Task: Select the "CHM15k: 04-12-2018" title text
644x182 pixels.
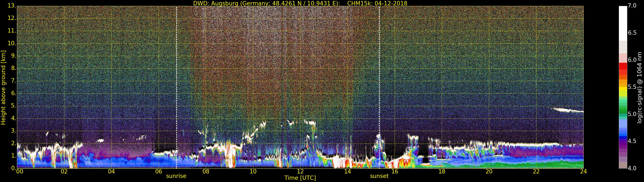Action: click(377, 3)
